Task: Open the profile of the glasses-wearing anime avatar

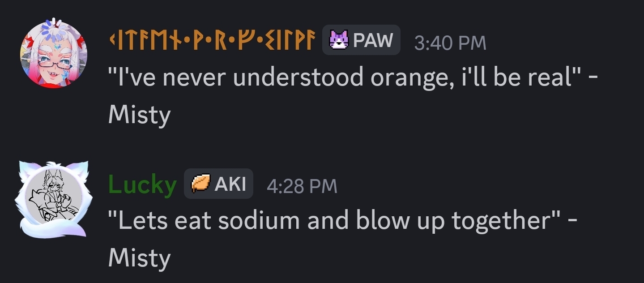Action: 54,54
